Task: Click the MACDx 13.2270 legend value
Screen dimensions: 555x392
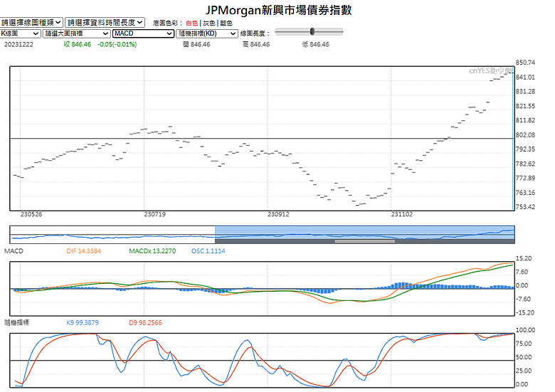Action: [152, 251]
